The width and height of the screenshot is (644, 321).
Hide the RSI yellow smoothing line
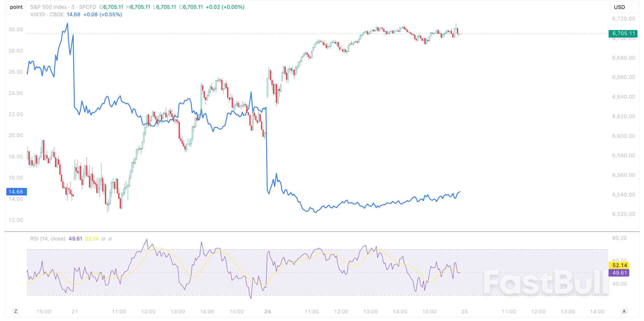(110, 239)
